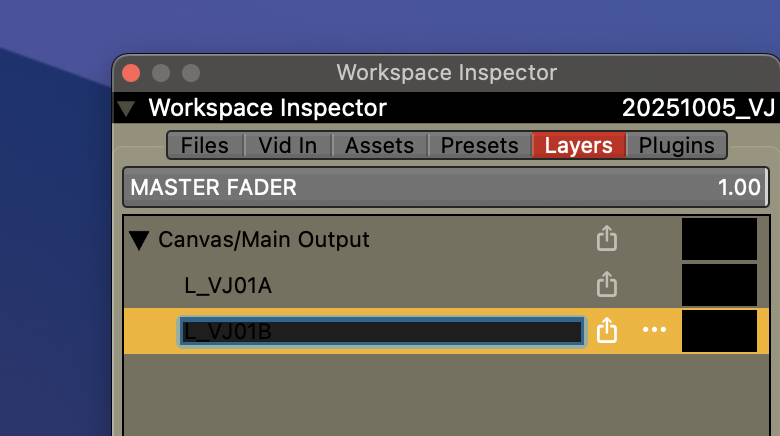Click share icon for Canvas/Main Output
Image resolution: width=780 pixels, height=436 pixels.
click(x=607, y=239)
